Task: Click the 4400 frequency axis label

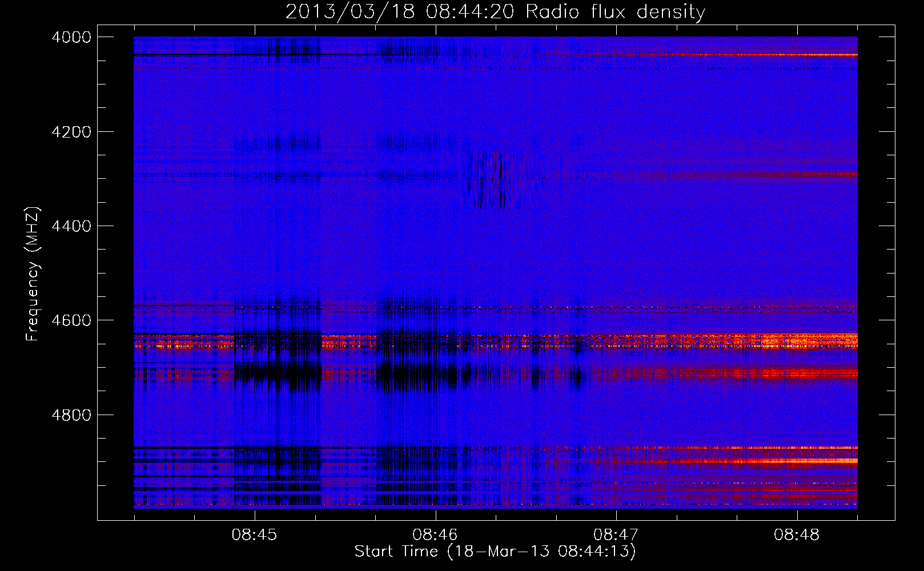Action: pyautogui.click(x=71, y=226)
